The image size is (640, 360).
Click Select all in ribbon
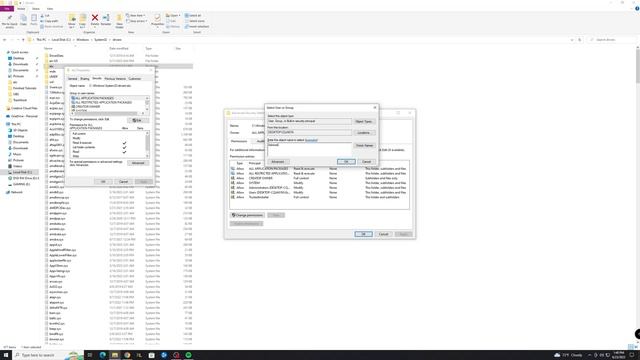pos(193,16)
